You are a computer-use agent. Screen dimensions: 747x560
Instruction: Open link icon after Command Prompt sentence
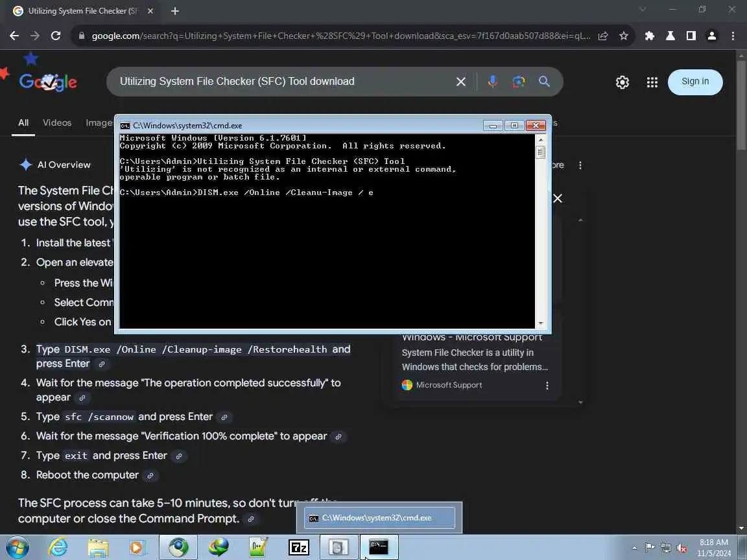click(x=250, y=519)
